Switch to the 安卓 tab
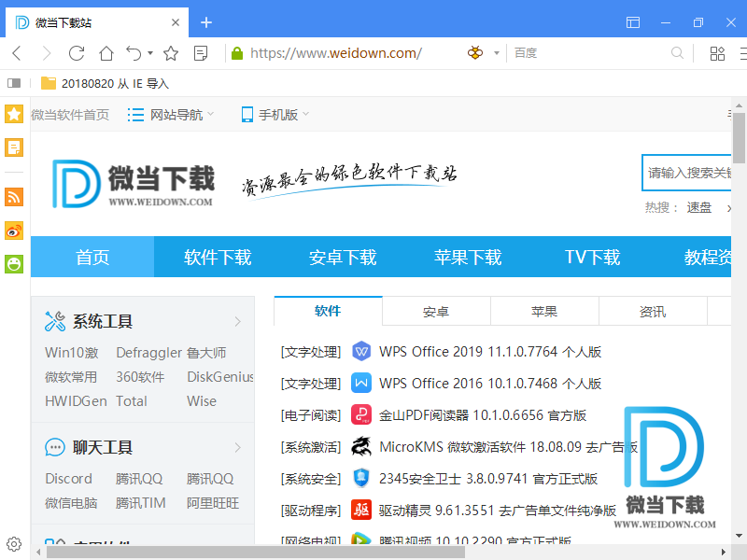747x560 pixels. point(436,312)
